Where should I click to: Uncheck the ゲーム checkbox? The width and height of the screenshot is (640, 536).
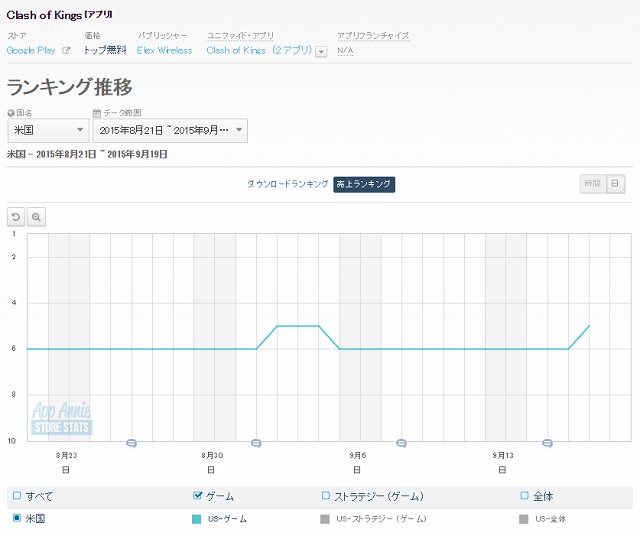click(x=198, y=496)
